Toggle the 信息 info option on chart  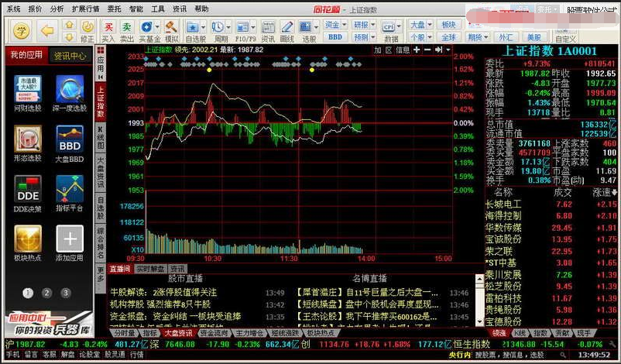point(403,50)
